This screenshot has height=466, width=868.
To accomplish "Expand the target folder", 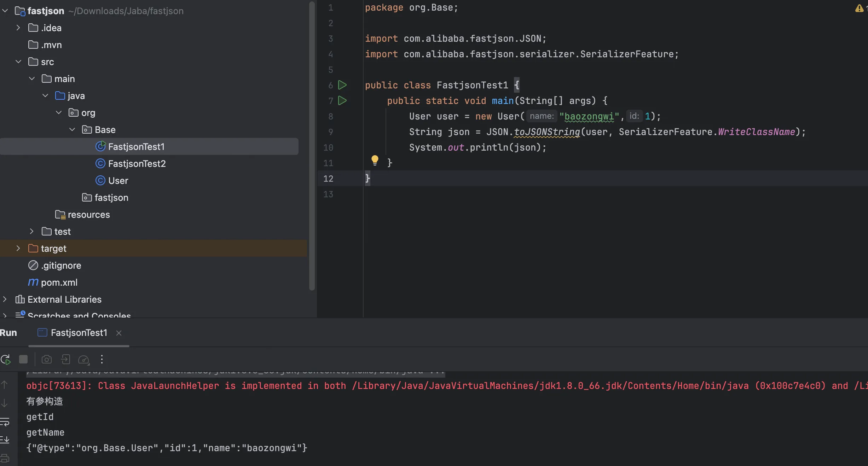I will click(18, 248).
